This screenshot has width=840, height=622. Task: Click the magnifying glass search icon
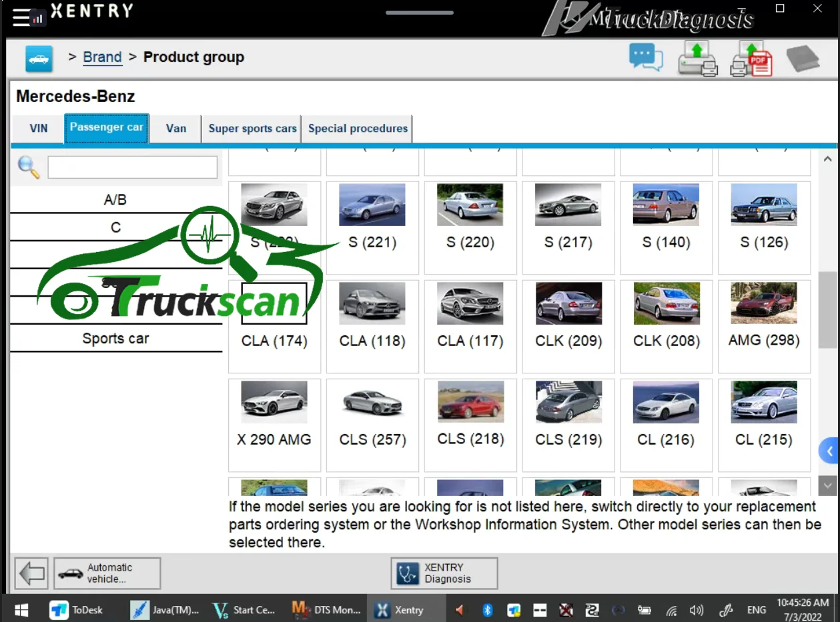coord(29,167)
